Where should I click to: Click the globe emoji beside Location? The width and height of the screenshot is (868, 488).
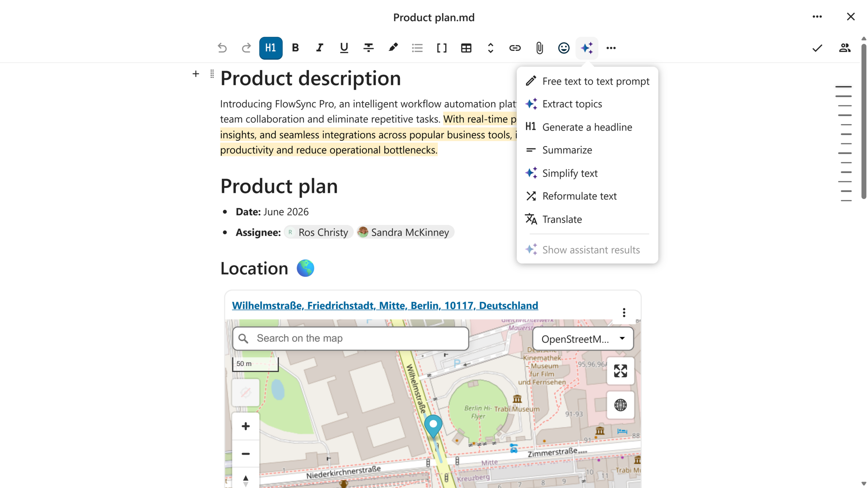(305, 268)
